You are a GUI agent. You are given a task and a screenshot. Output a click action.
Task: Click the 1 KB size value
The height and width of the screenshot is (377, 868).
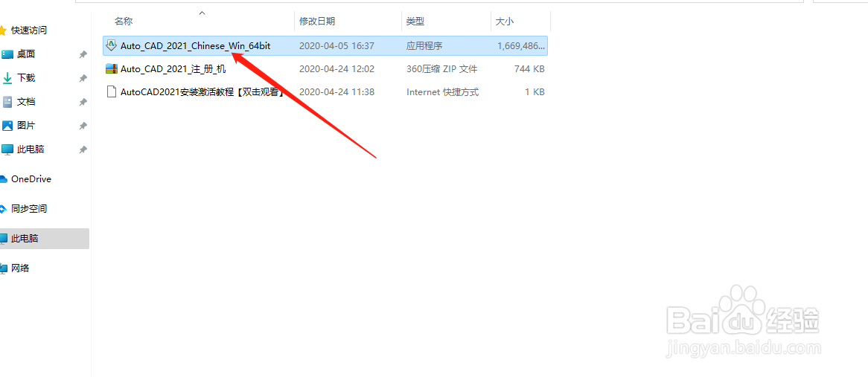(x=534, y=92)
